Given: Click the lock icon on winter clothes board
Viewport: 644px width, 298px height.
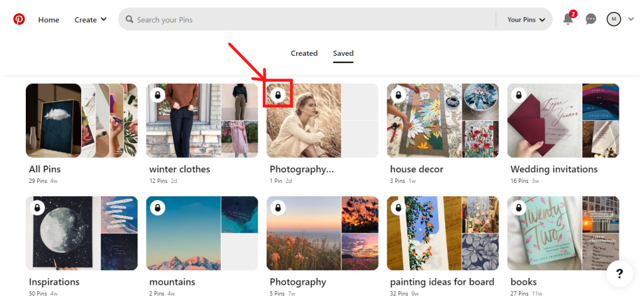Looking at the screenshot, I should 157,95.
